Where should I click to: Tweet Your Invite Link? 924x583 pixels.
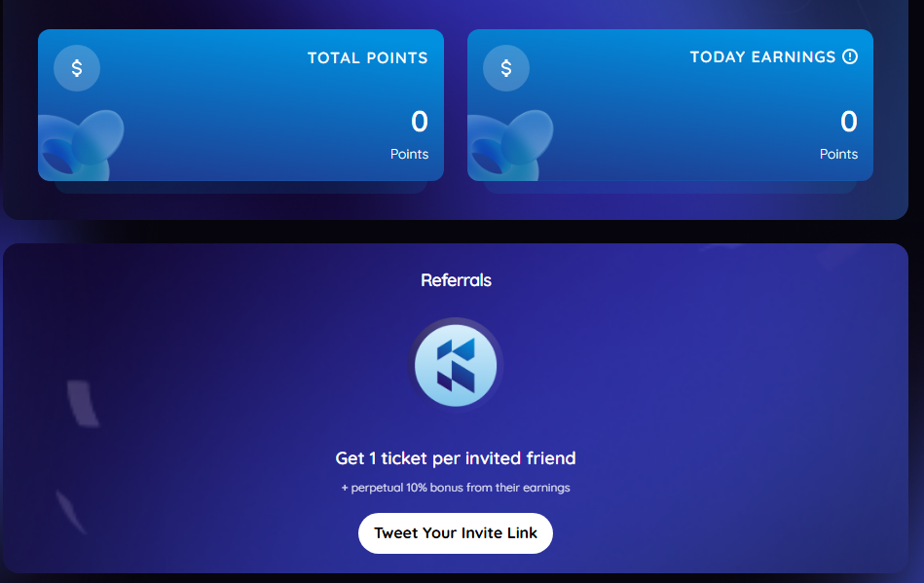pyautogui.click(x=456, y=533)
